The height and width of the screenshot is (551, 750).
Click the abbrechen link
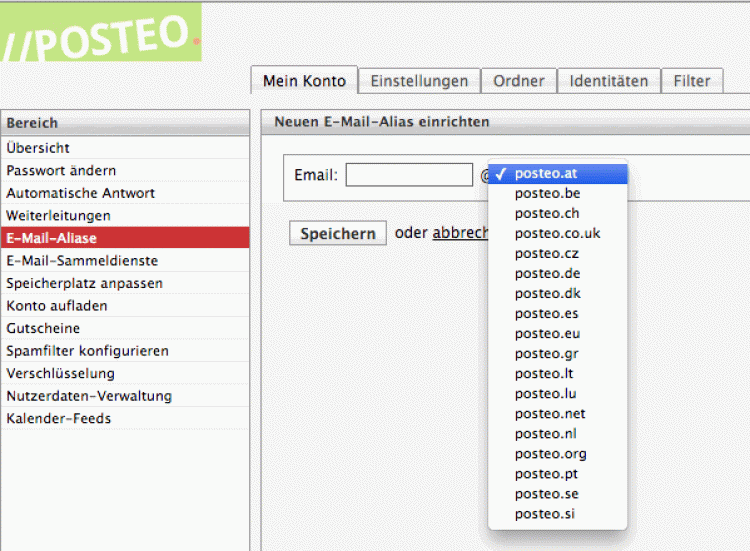point(460,232)
